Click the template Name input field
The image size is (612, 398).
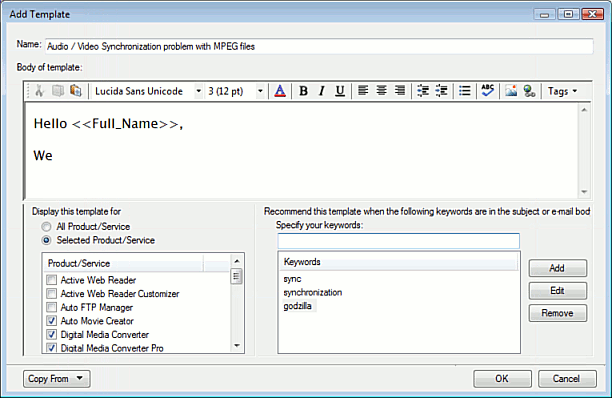[319, 46]
